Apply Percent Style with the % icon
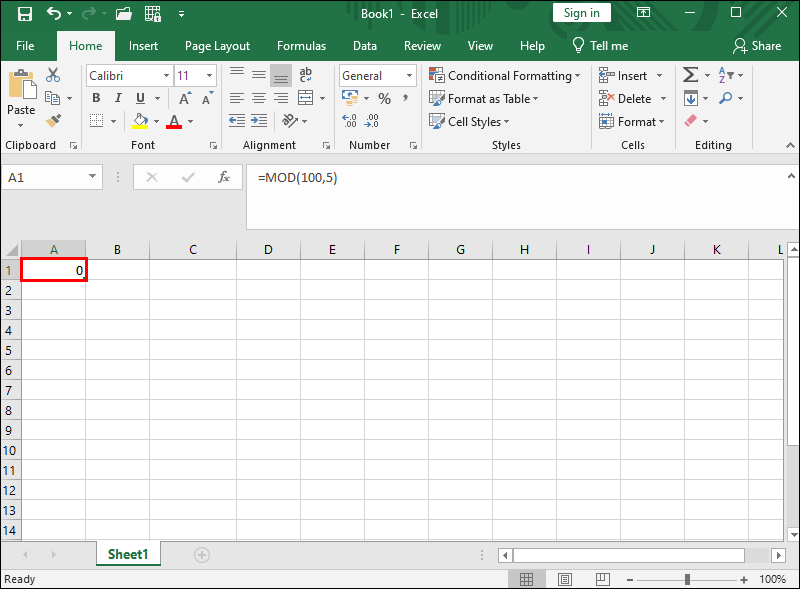 [385, 98]
